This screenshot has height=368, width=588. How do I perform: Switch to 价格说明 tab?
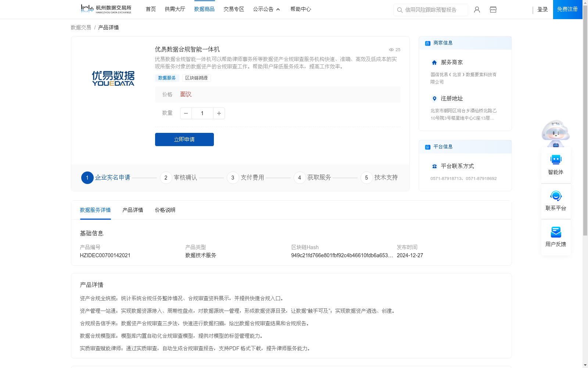click(x=165, y=210)
